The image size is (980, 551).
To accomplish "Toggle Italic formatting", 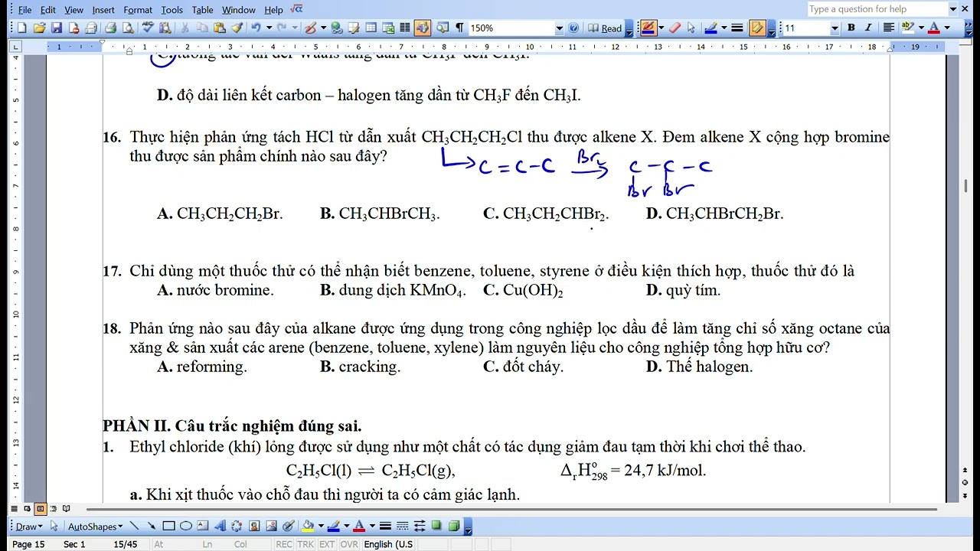I will tap(869, 28).
